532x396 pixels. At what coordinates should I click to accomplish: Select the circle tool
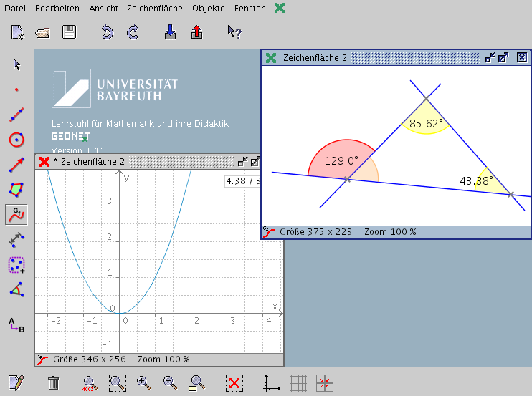pos(16,140)
